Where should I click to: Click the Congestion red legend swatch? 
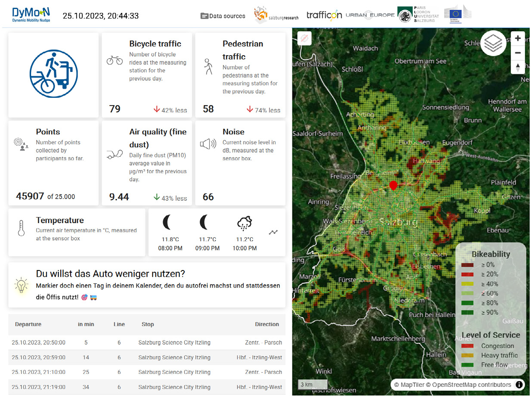click(467, 346)
